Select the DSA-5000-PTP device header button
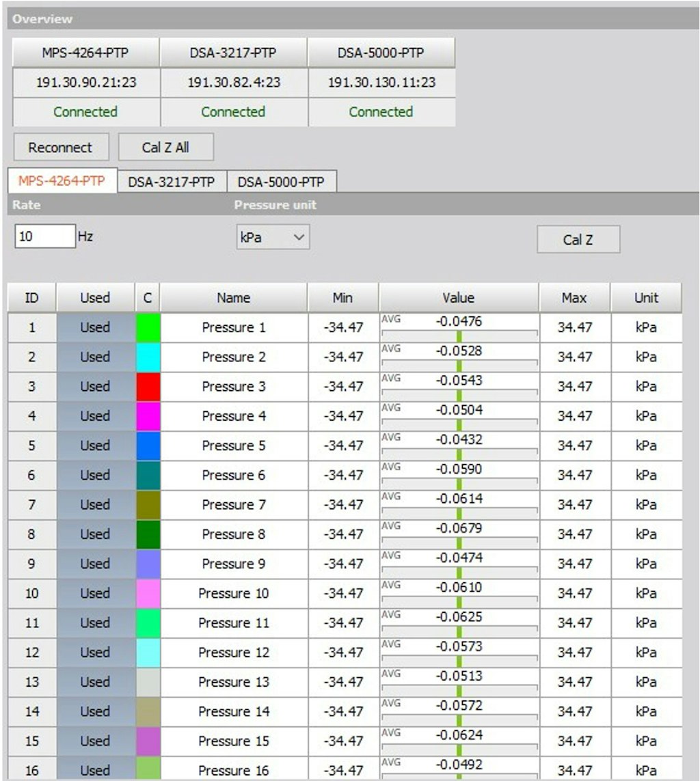Image resolution: width=700 pixels, height=781 pixels. coord(381,53)
